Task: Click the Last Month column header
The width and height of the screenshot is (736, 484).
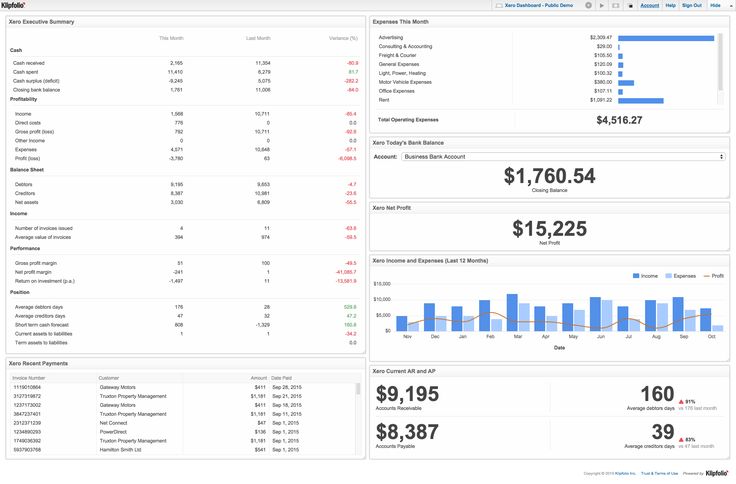Action: [258, 38]
